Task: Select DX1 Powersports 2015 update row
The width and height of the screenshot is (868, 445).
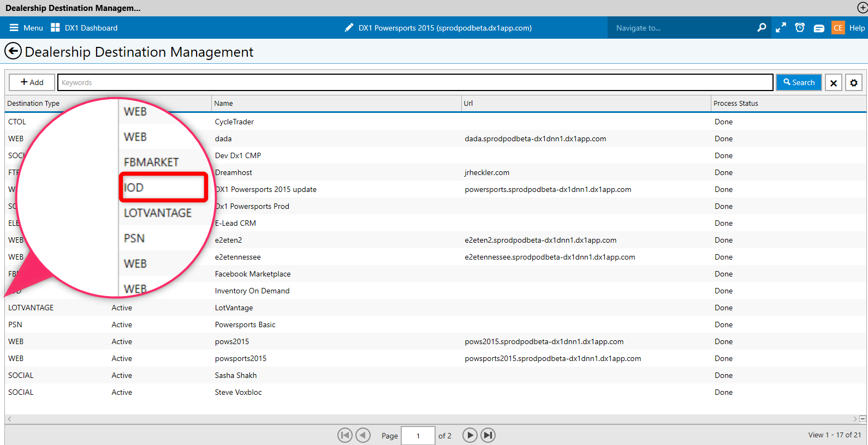Action: [436, 189]
